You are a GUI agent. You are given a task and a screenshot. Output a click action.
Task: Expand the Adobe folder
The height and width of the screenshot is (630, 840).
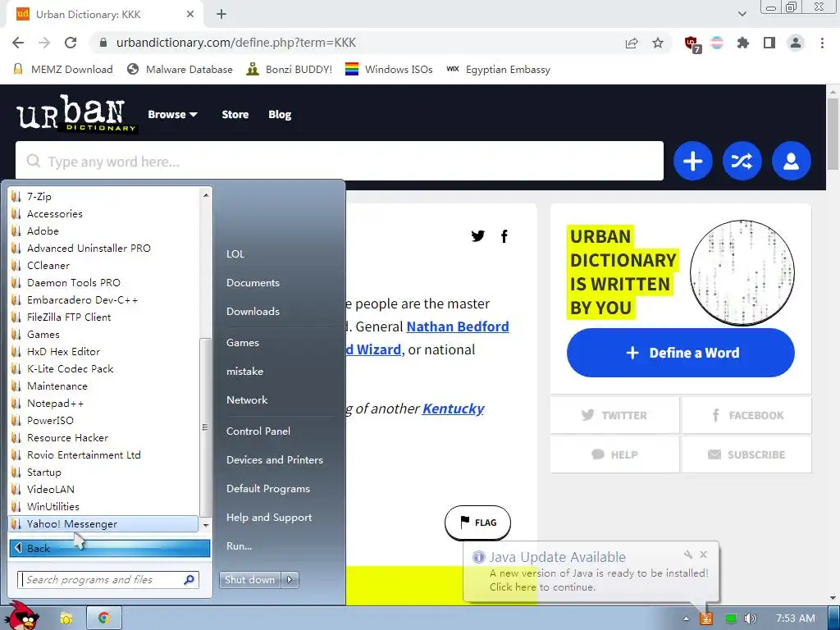(x=104, y=231)
